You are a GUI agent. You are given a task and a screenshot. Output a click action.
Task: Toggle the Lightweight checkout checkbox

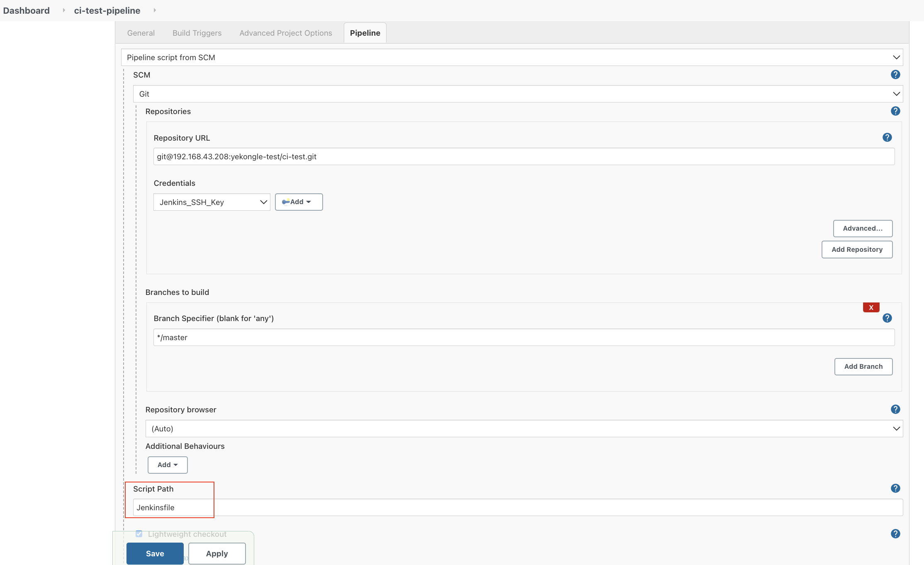click(139, 534)
